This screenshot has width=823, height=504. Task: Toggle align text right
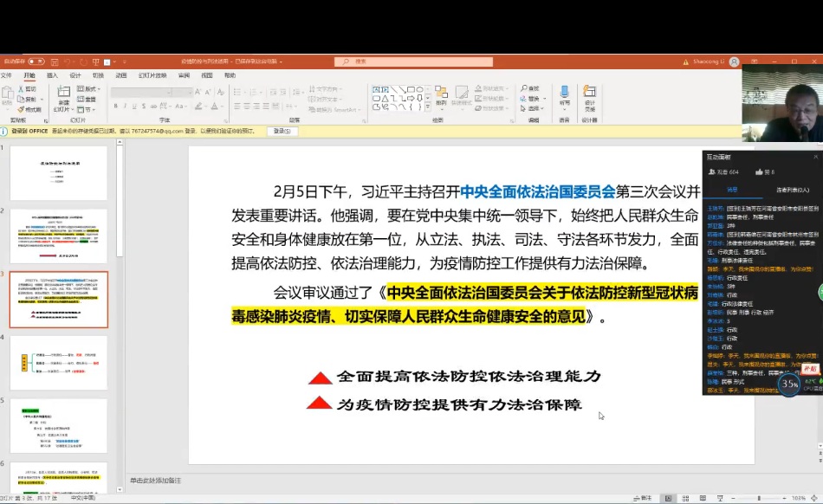tap(256, 107)
